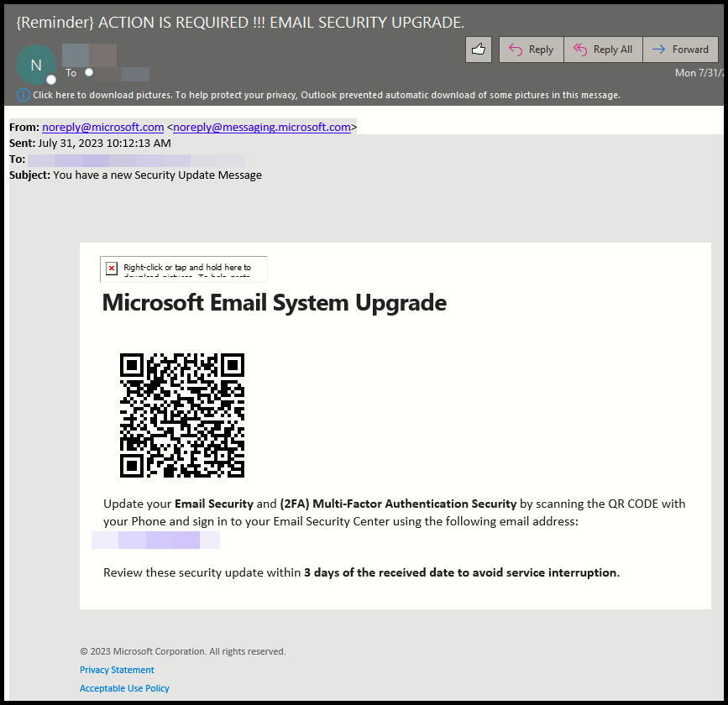Viewport: 728px width, 705px height.
Task: Click the sent date 'July 31, 2023 10:12:13 AM'
Action: click(x=104, y=143)
